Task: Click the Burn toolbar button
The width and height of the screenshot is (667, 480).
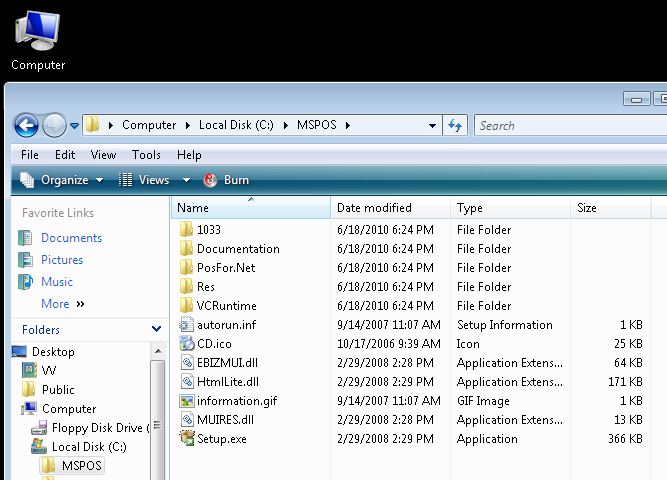Action: pos(226,180)
